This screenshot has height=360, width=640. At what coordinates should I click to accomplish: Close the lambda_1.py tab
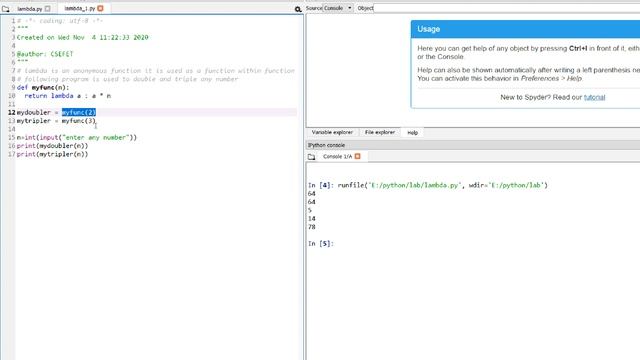100,8
